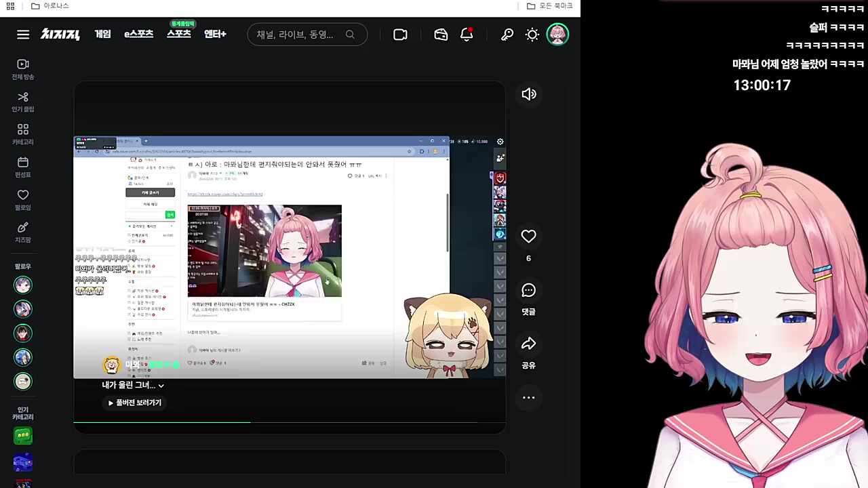Open the clips video icon in top bar
The height and width of the screenshot is (488, 868).
[x=399, y=35]
